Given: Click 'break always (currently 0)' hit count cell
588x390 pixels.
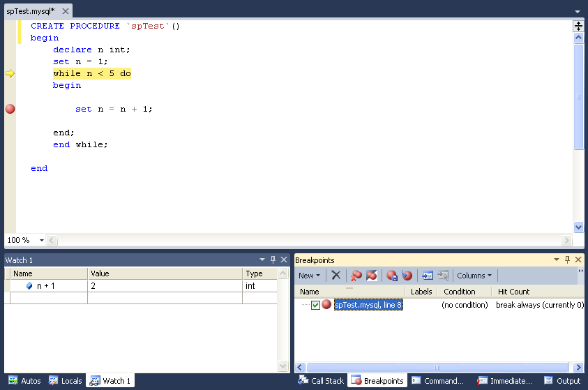Looking at the screenshot, I should point(540,305).
